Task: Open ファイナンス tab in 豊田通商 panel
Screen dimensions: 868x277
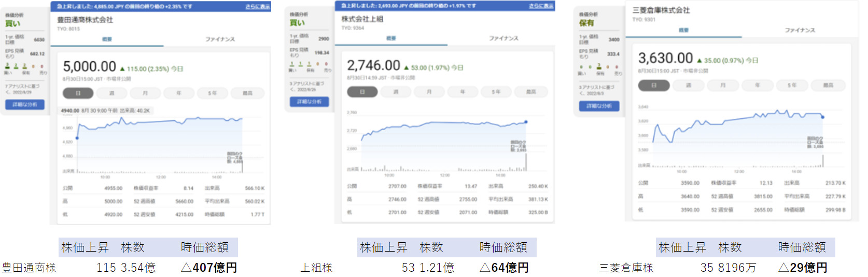Action: [x=220, y=39]
